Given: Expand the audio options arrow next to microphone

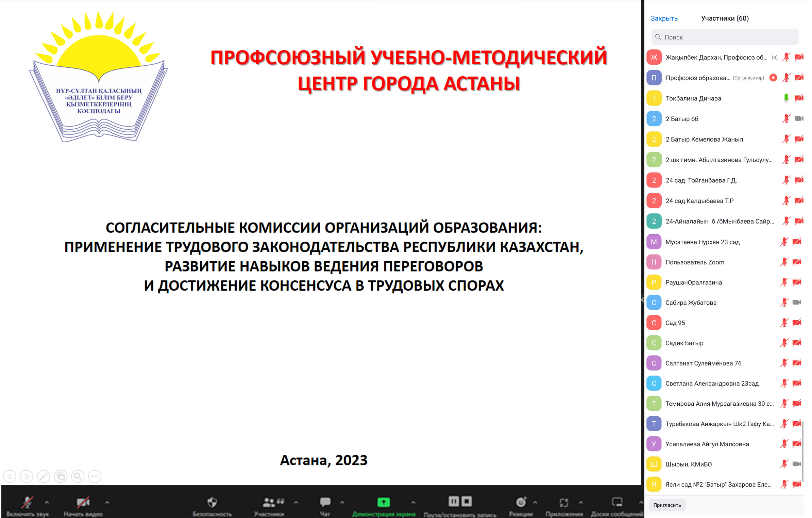Looking at the screenshot, I should click(x=47, y=502).
